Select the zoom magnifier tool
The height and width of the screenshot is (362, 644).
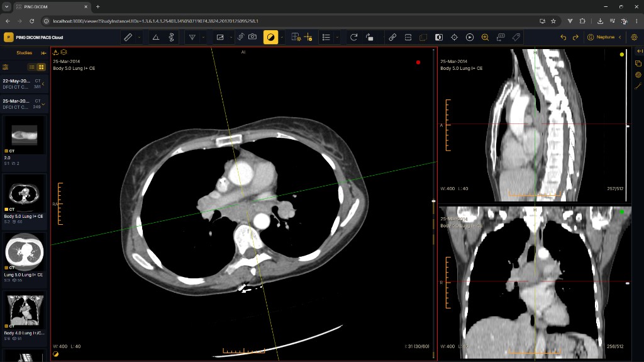[x=485, y=37]
